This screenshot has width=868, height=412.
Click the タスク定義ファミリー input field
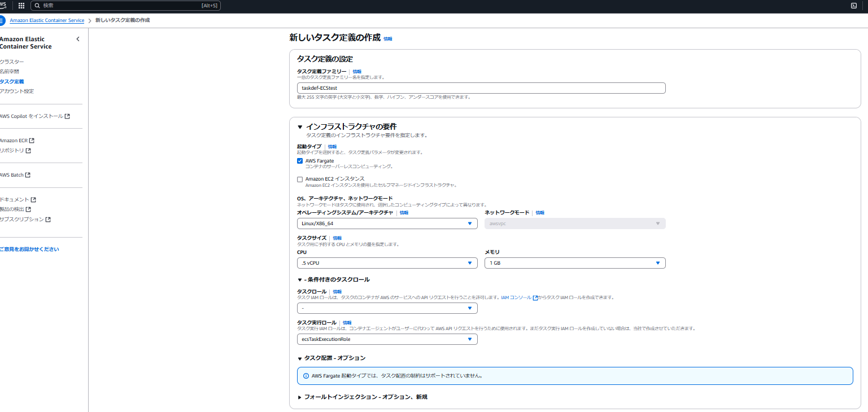tap(481, 88)
